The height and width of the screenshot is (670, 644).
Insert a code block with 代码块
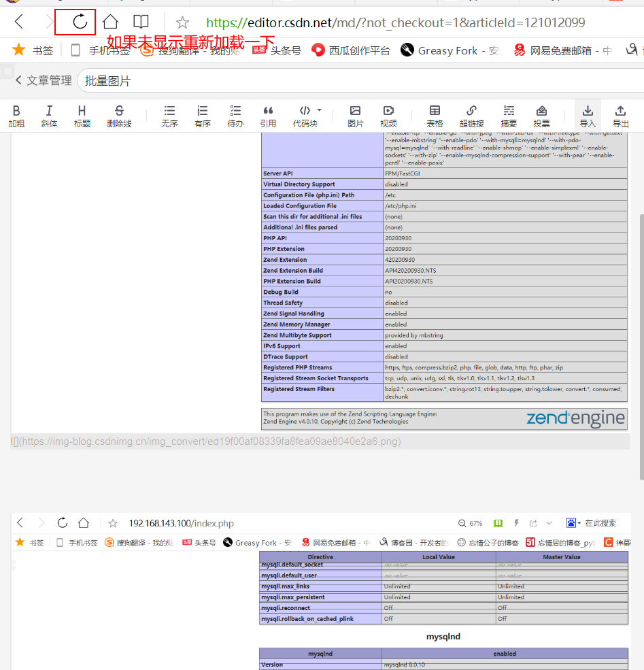(x=305, y=116)
